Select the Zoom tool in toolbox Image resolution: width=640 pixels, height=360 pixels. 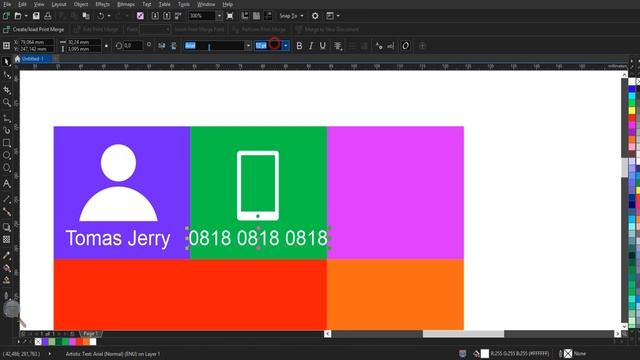[7, 102]
